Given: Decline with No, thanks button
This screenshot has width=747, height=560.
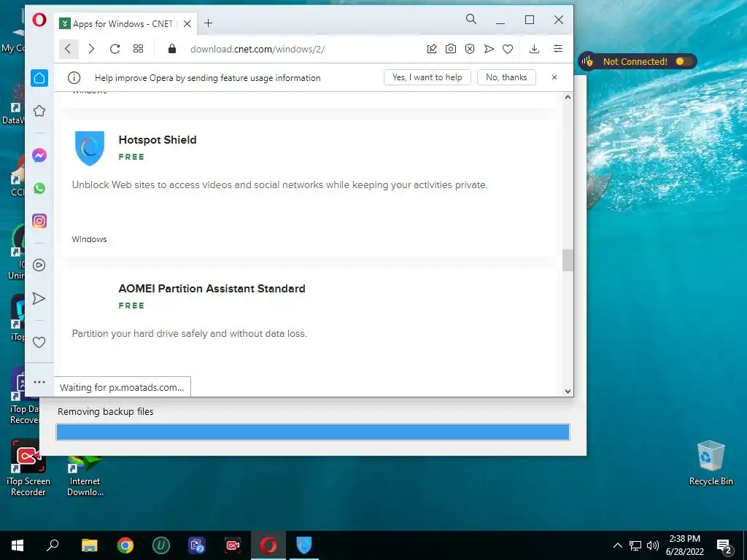Looking at the screenshot, I should 506,77.
